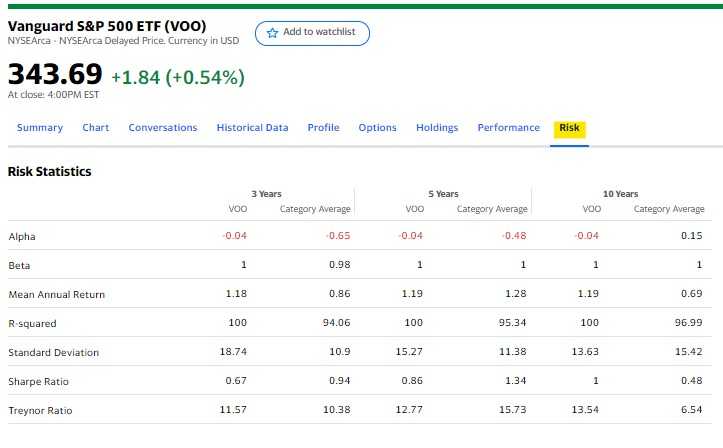Click the 6.54 Treynor Ratio value
The height and width of the screenshot is (448, 723).
click(x=692, y=410)
